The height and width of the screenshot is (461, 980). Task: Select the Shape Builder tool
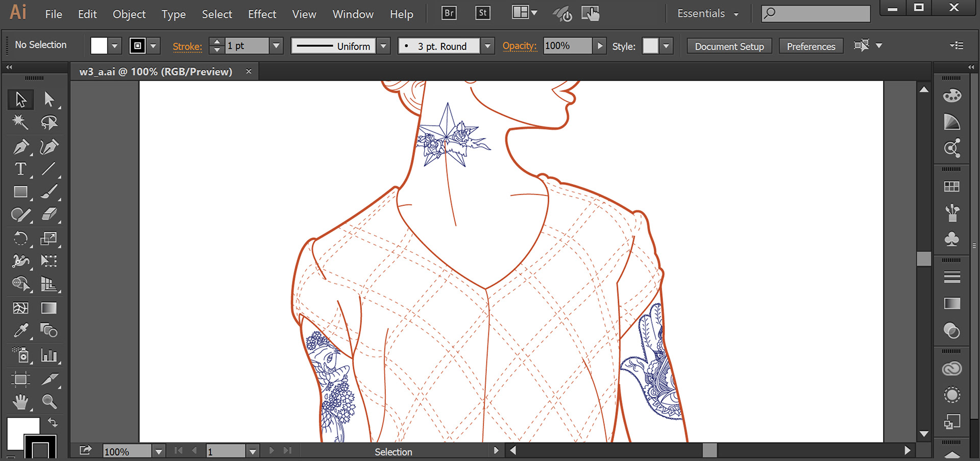[20, 284]
